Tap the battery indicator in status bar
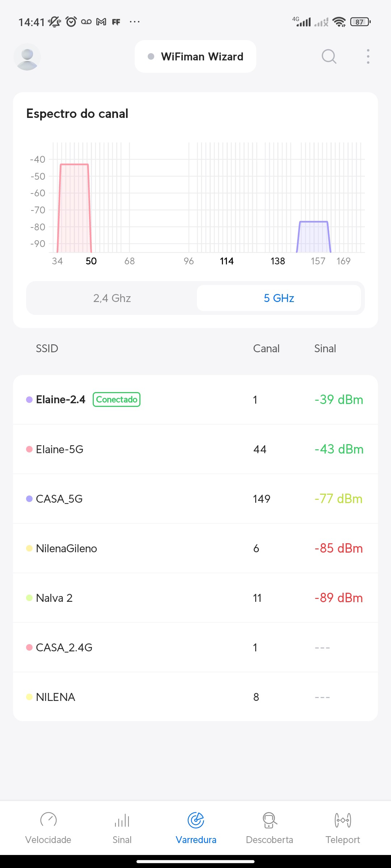391x868 pixels. coord(360,22)
